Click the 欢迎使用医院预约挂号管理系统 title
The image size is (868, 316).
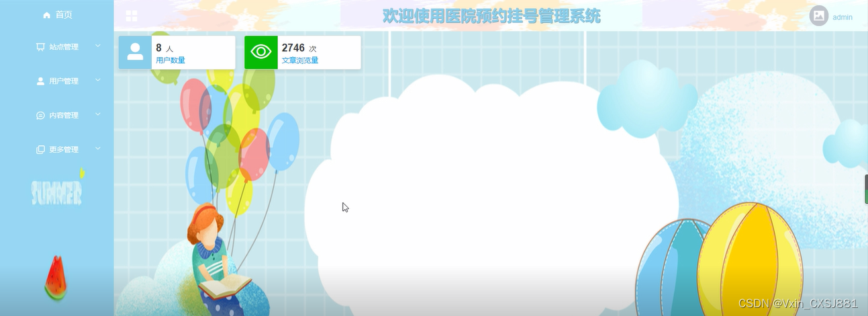(x=491, y=15)
